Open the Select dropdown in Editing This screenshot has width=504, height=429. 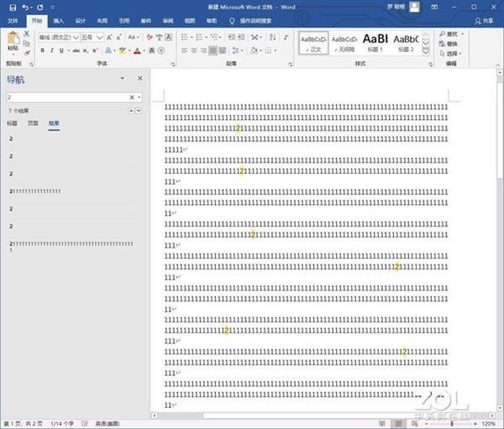coord(450,54)
